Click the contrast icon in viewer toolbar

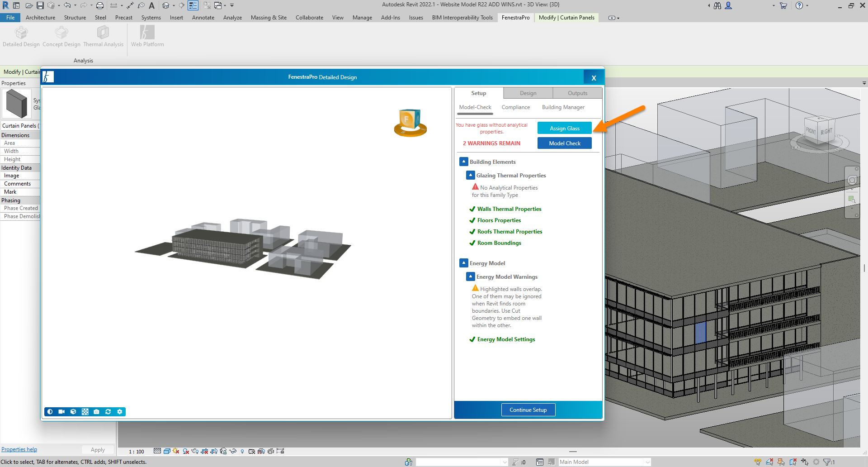click(50, 412)
